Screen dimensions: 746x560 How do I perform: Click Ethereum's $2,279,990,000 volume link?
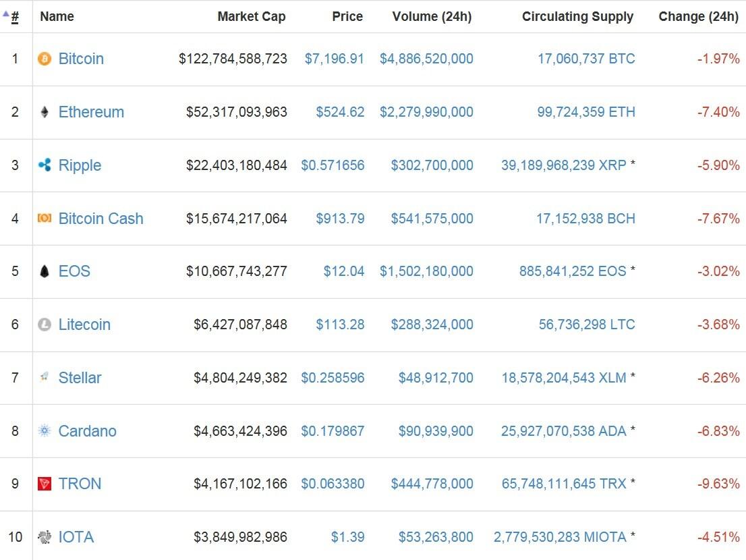[426, 112]
